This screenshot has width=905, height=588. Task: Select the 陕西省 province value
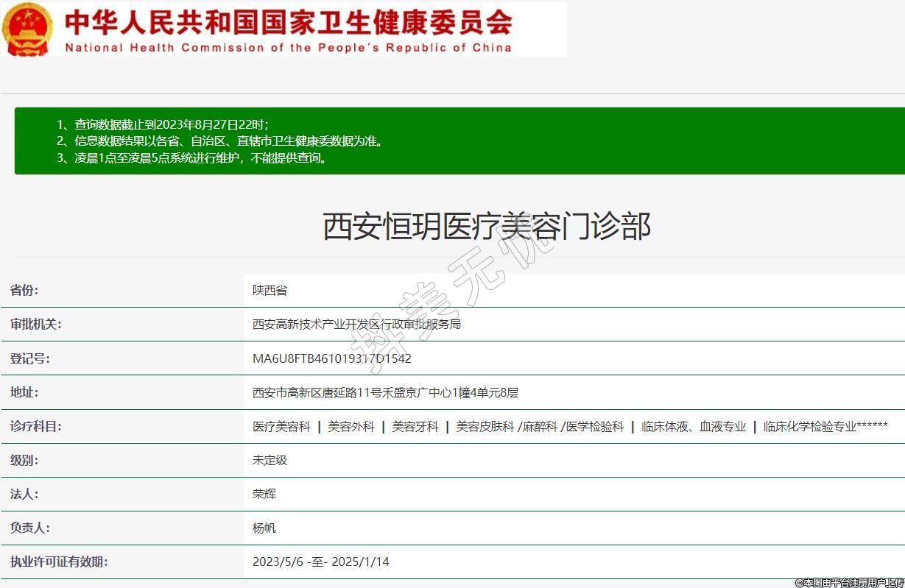pyautogui.click(x=270, y=290)
